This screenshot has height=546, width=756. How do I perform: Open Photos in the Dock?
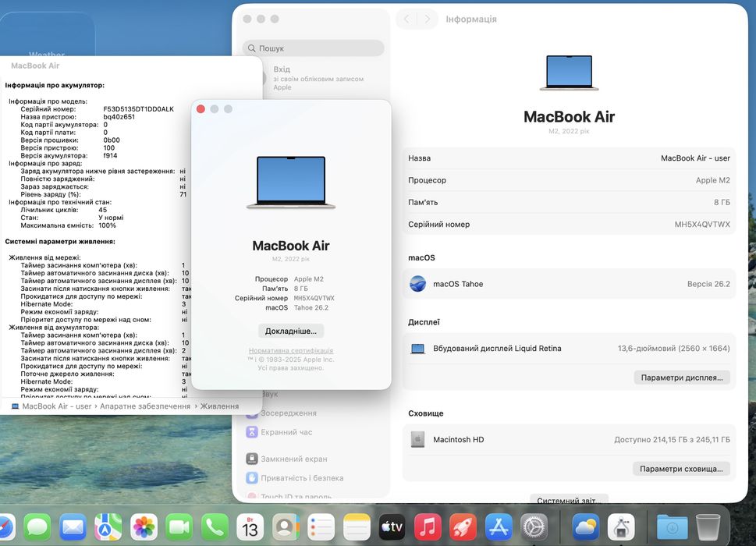click(x=144, y=527)
